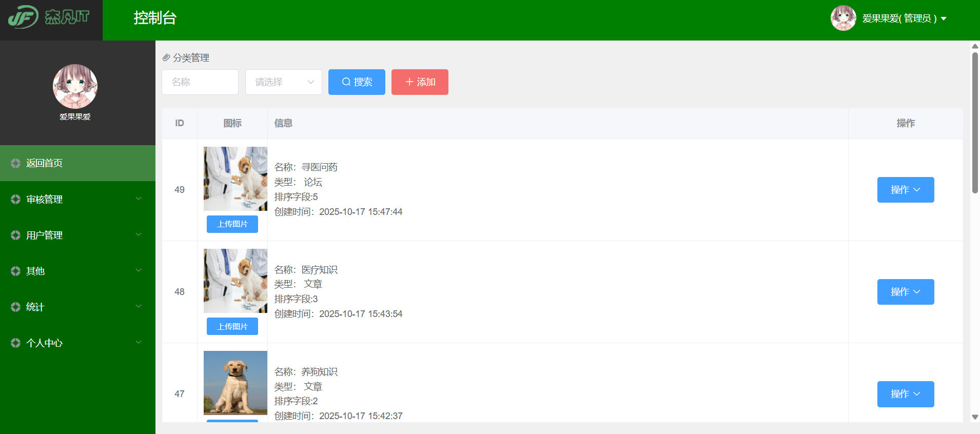This screenshot has height=434, width=980.
Task: Click the 控制台 header title
Action: [155, 18]
